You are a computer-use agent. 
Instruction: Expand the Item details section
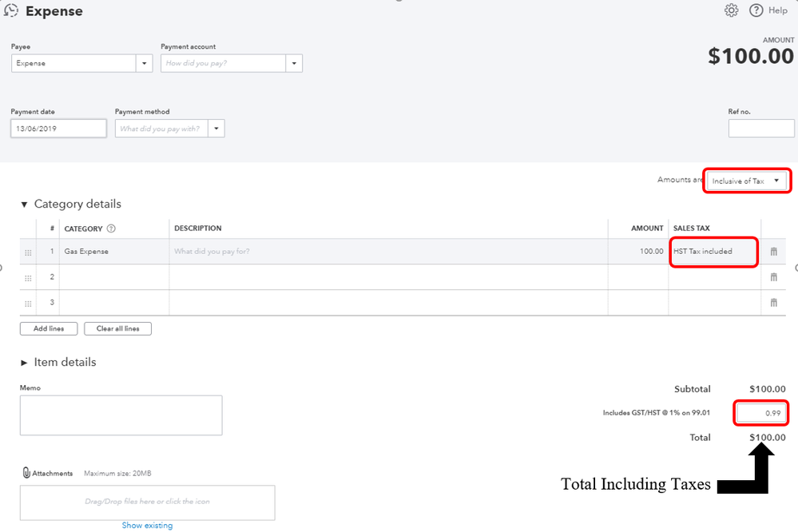click(x=24, y=363)
